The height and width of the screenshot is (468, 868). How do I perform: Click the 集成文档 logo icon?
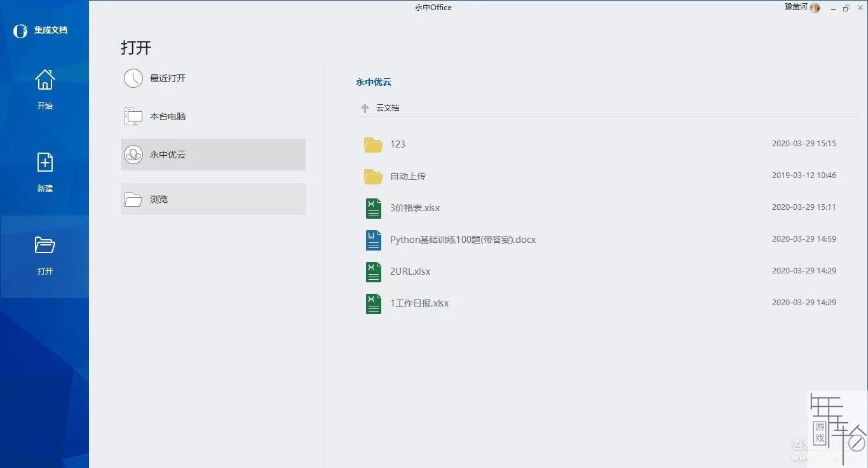coord(20,30)
